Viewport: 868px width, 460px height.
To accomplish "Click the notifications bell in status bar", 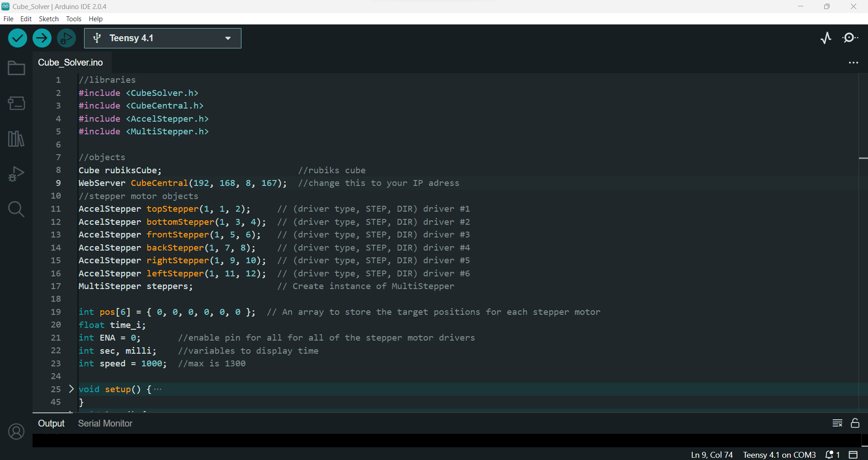I will 831,455.
